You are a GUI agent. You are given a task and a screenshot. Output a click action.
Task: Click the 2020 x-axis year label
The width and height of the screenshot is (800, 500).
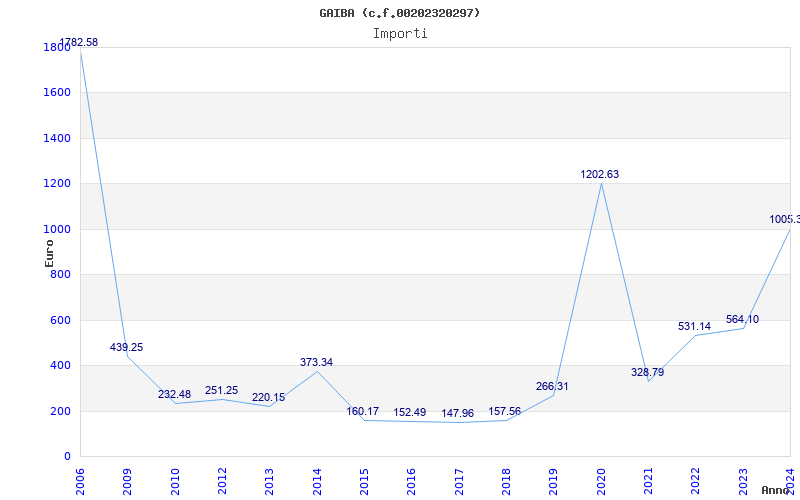coord(601,482)
